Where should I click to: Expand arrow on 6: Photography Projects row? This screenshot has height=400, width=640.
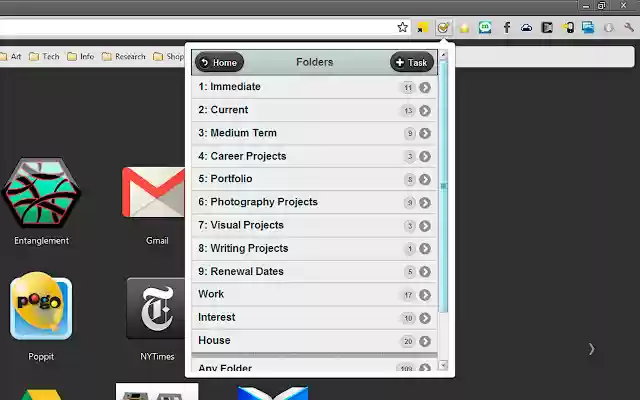[x=425, y=203]
